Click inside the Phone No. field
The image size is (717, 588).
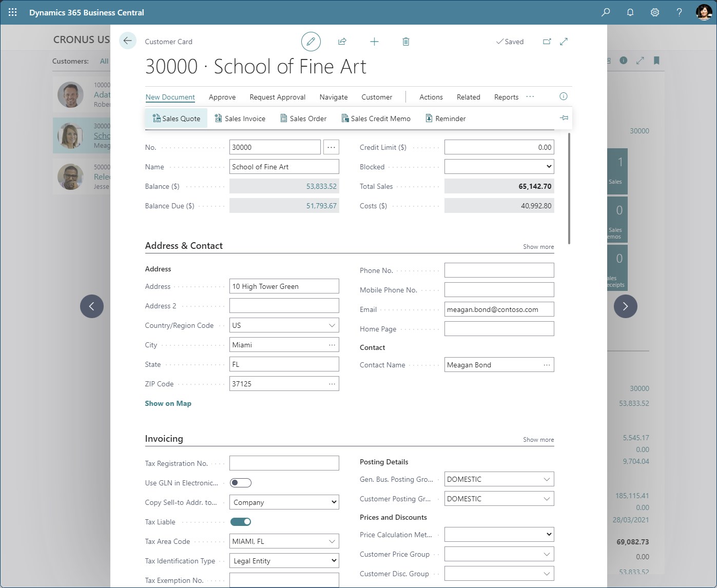498,270
